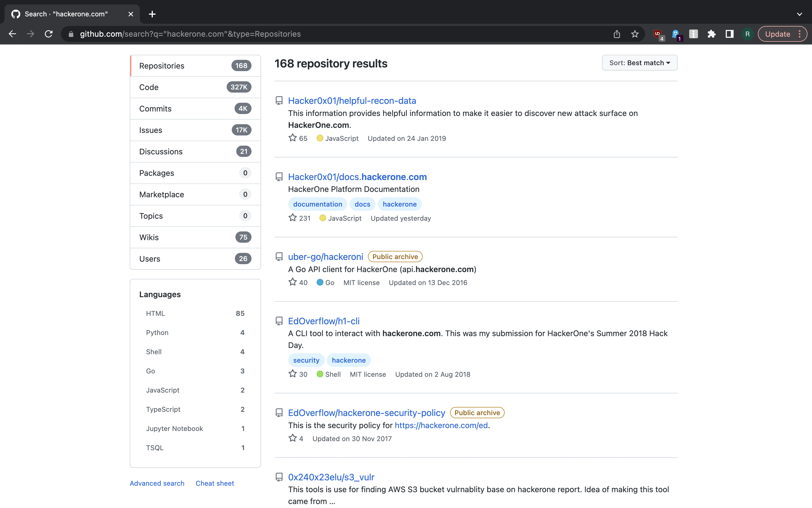Open the Ghostery extension icon
Screen dimensions: 812x508
(x=676, y=34)
